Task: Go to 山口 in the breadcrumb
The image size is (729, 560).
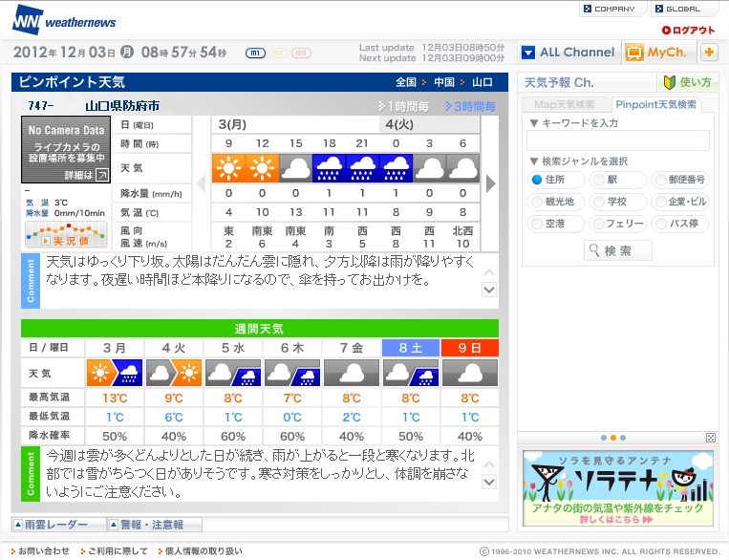Action: tap(482, 82)
